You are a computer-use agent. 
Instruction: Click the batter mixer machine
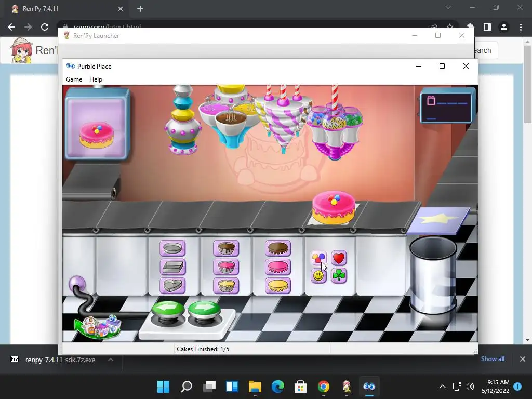click(231, 116)
